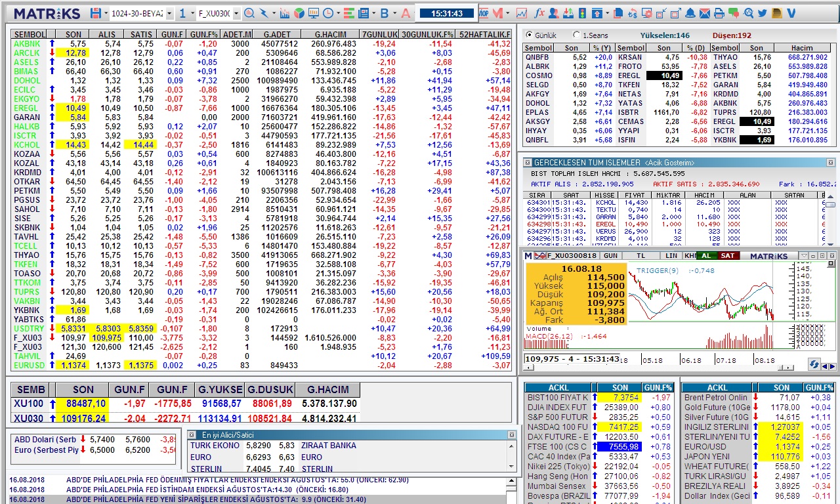
Task: Open the Twitter bird icon
Action: pos(763,13)
